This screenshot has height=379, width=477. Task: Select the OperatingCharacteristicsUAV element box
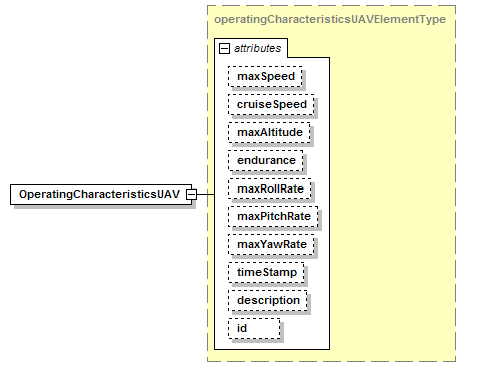pyautogui.click(x=101, y=194)
